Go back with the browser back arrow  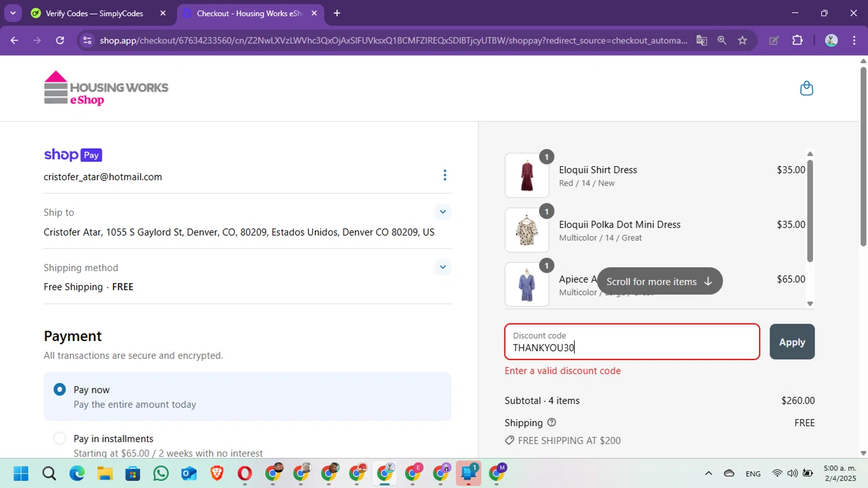[14, 41]
